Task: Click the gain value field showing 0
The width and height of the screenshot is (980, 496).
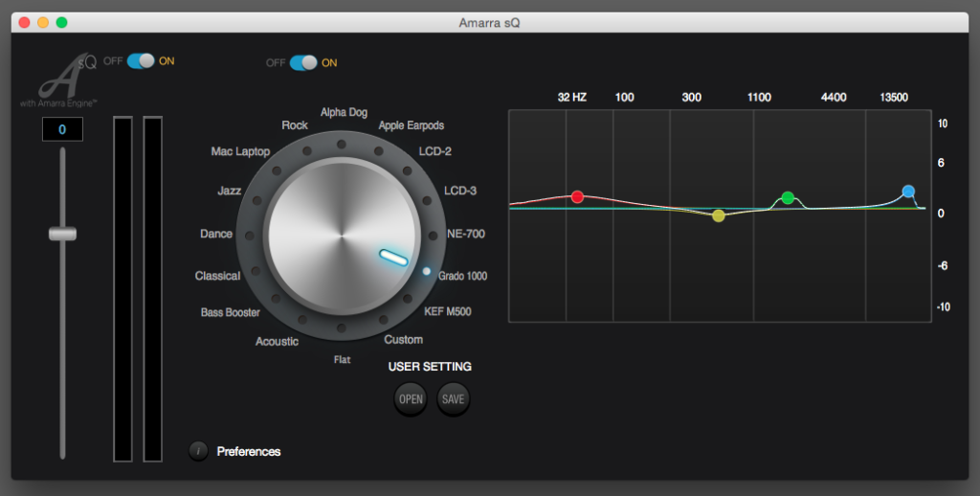Action: (x=62, y=129)
